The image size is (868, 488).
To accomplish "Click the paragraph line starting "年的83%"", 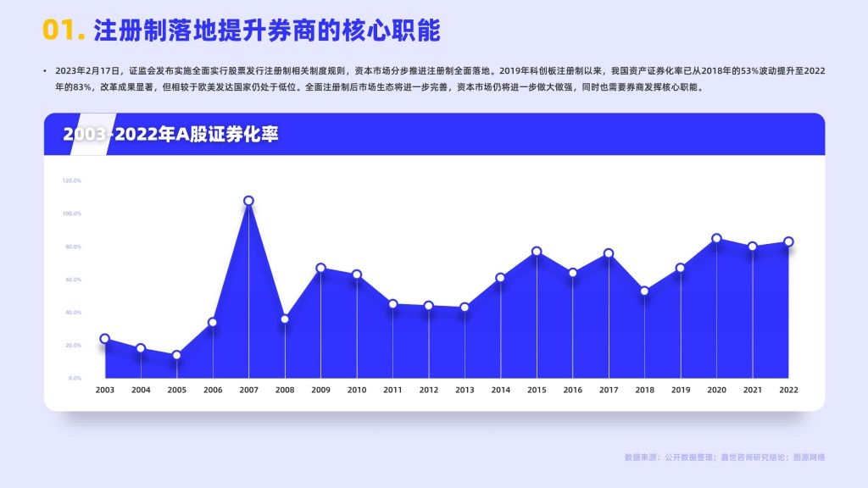I will coord(381,87).
